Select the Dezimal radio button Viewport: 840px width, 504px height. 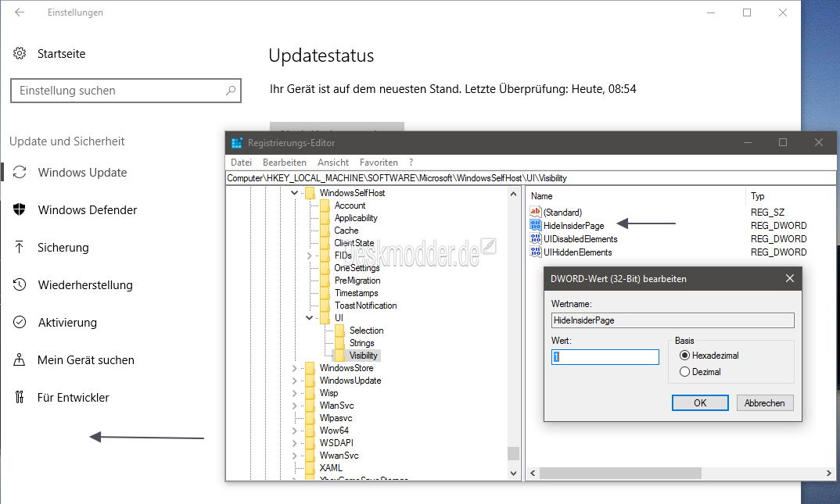pos(684,372)
